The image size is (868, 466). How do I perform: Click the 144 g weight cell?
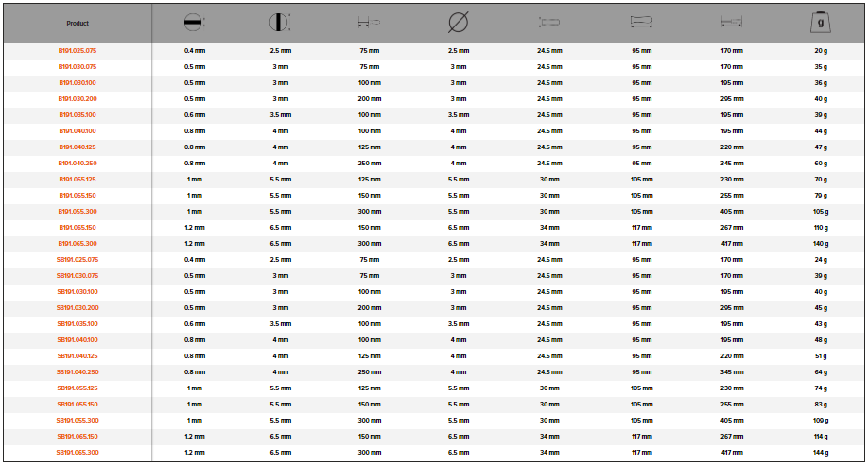pyautogui.click(x=820, y=453)
